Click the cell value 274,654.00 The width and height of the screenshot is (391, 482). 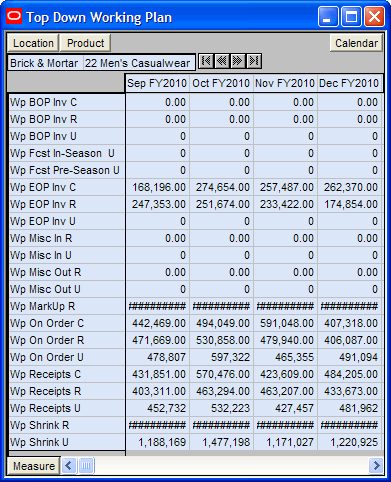[222, 187]
